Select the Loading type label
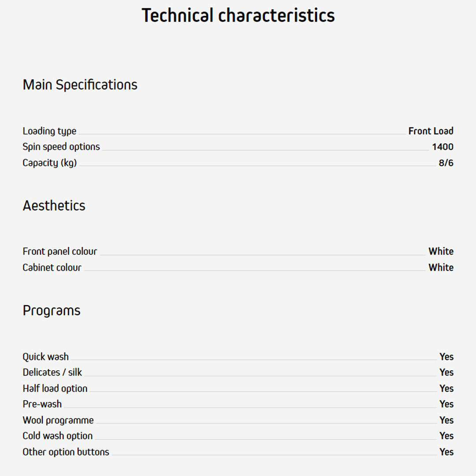The image size is (476, 476). click(x=49, y=131)
